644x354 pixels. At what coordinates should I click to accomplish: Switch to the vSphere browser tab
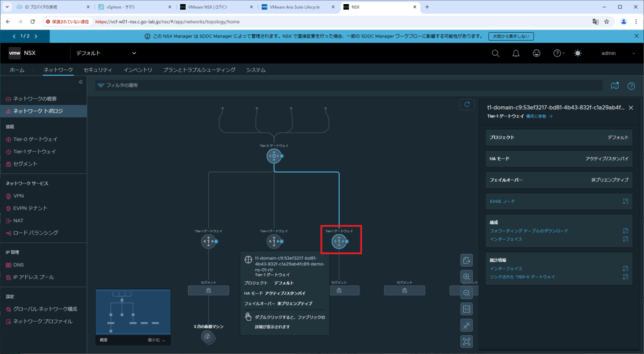[x=134, y=7]
